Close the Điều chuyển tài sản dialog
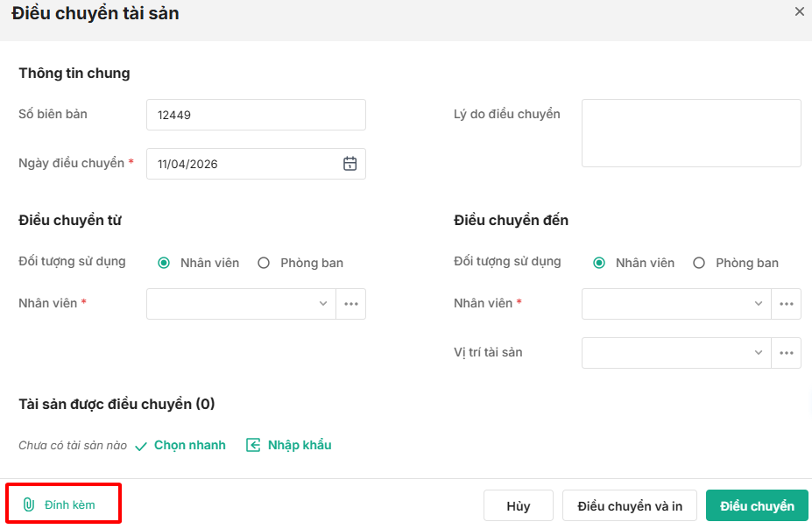This screenshot has width=812, height=529. tap(799, 12)
